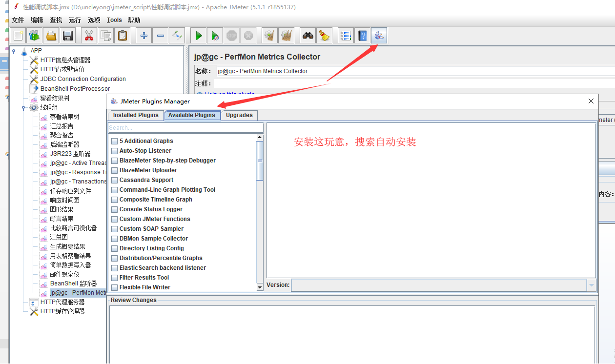
Task: Collapse the 线程组 tree node
Action: coord(24,107)
